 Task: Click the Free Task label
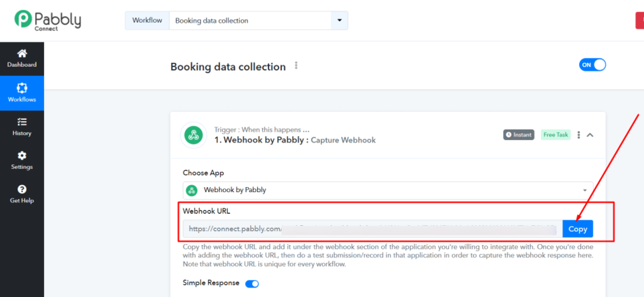(x=556, y=134)
